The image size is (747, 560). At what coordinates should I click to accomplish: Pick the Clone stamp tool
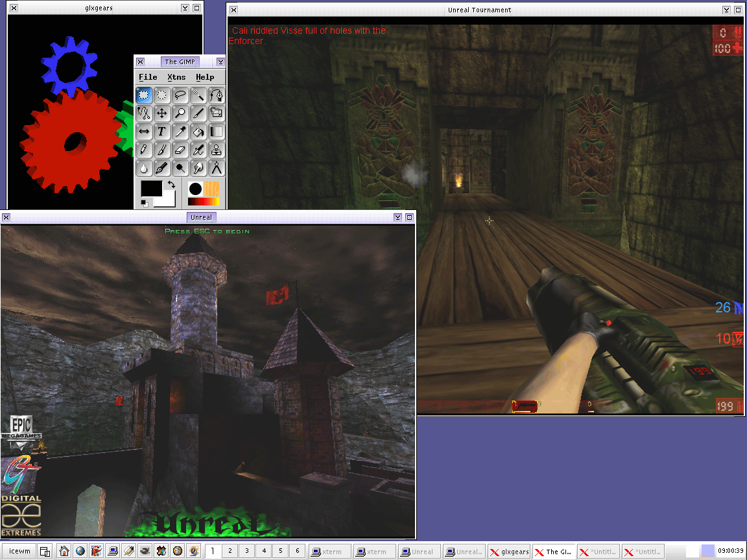pyautogui.click(x=217, y=150)
